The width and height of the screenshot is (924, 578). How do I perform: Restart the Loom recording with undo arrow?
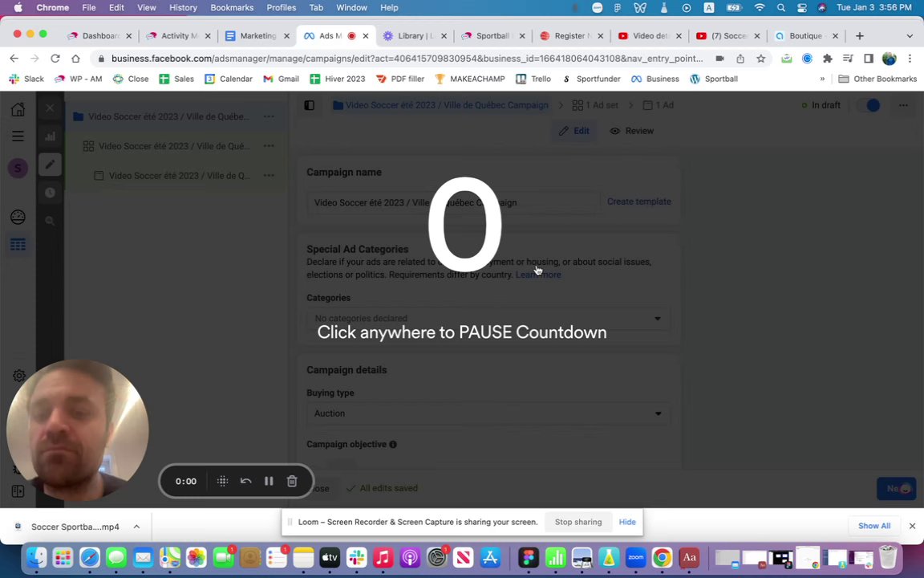tap(245, 482)
